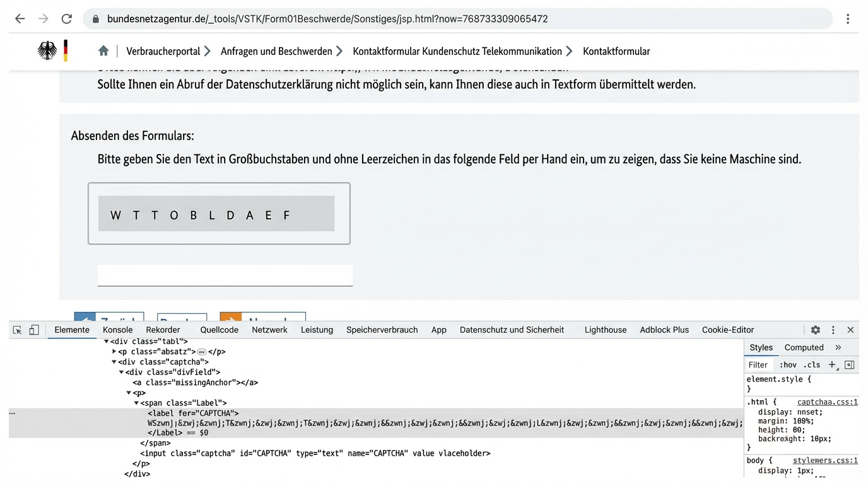Click the plus icon to add new style rule
This screenshot has height=484, width=868.
coord(833,364)
